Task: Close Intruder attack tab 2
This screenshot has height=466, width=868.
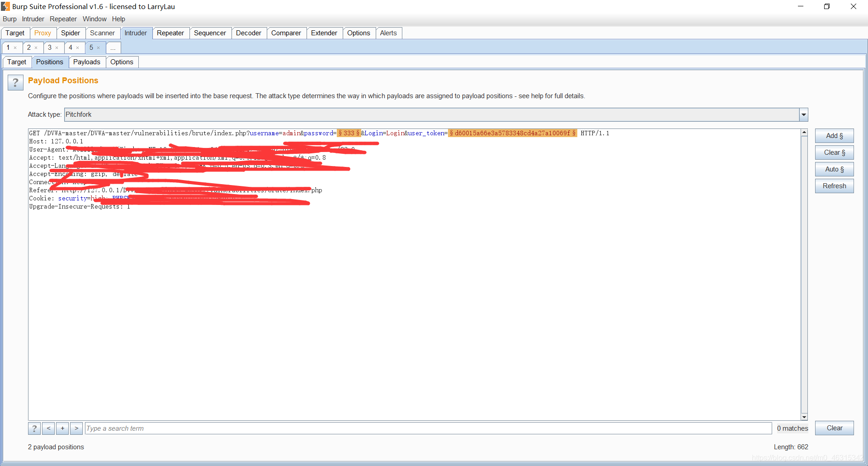Action: [36, 48]
